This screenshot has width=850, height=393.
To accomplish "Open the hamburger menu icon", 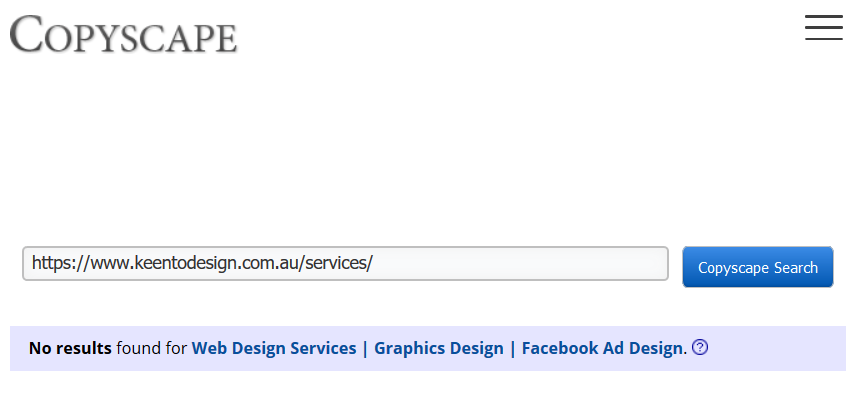I will [823, 28].
